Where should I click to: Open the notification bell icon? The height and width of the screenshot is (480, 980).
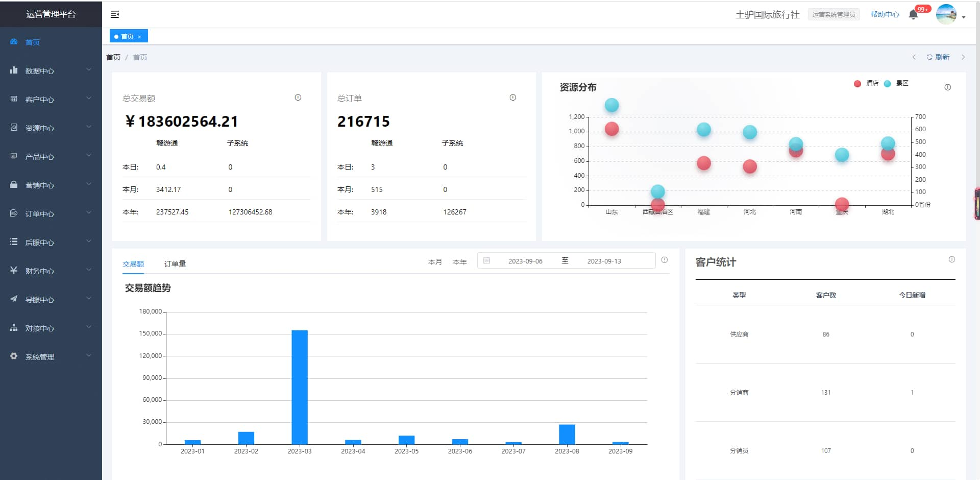point(914,14)
